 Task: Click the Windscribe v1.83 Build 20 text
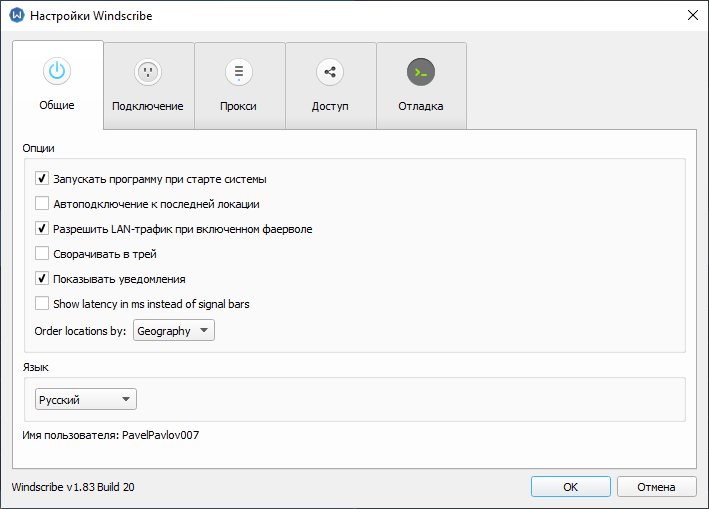tap(73, 487)
